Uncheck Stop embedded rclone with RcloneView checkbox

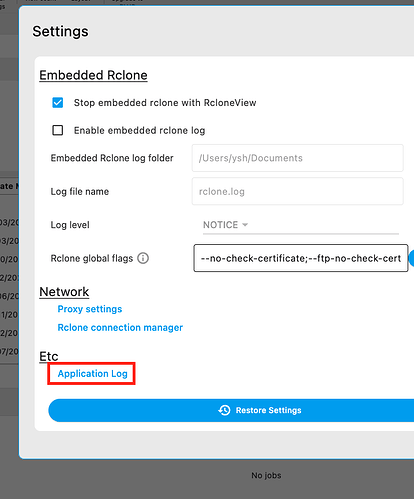tap(58, 102)
